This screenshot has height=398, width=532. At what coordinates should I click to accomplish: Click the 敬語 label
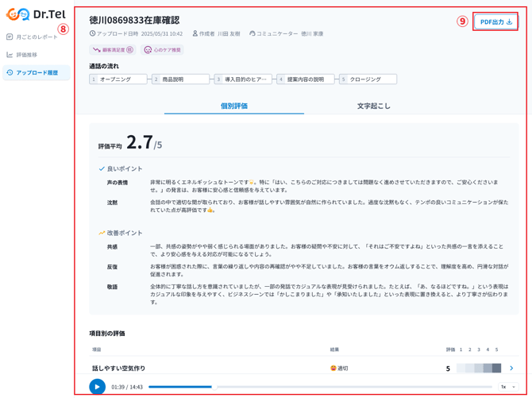click(112, 287)
